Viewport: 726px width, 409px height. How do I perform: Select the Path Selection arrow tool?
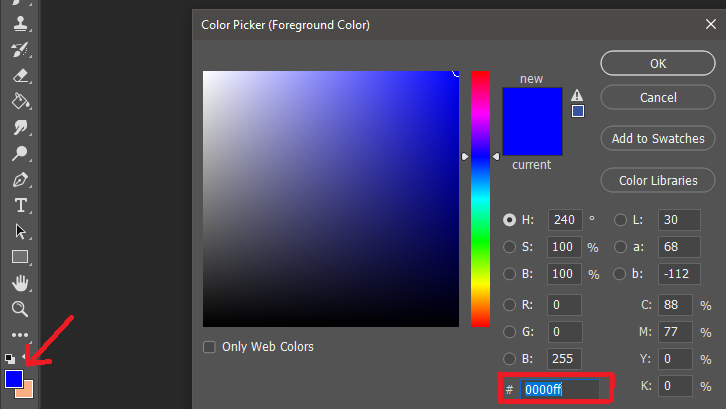tap(19, 231)
